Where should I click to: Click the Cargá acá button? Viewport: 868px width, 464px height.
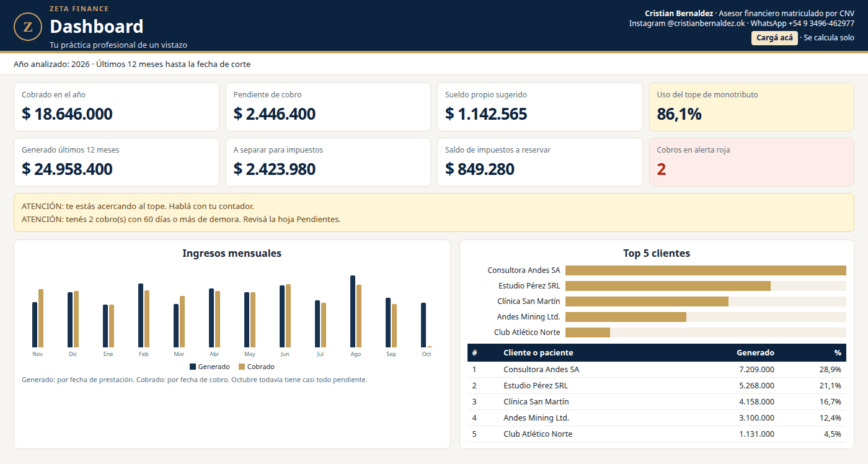click(774, 38)
